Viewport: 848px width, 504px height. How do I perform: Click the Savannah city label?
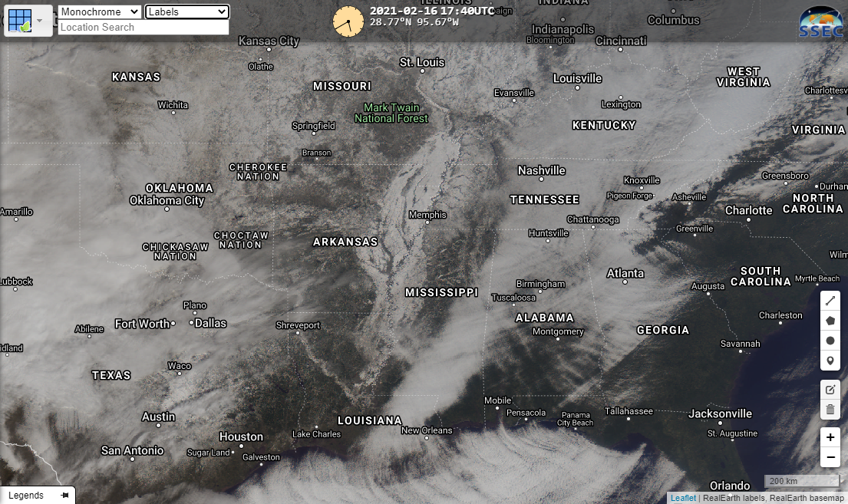(x=741, y=344)
